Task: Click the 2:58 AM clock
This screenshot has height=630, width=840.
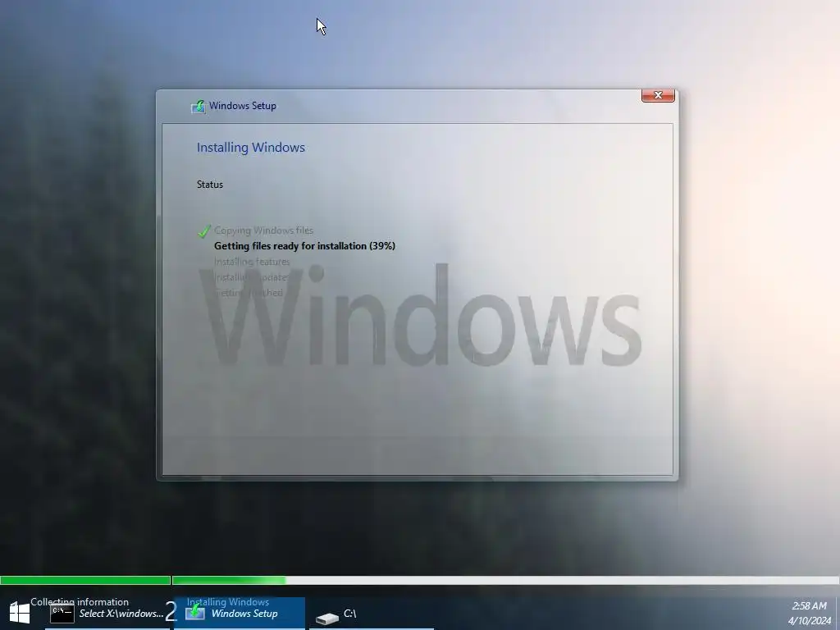Action: (809, 606)
